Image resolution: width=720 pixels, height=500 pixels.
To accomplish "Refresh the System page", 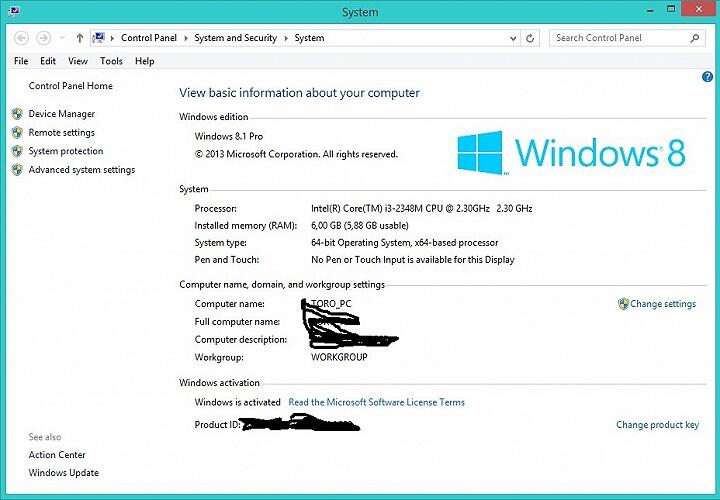I will [530, 39].
